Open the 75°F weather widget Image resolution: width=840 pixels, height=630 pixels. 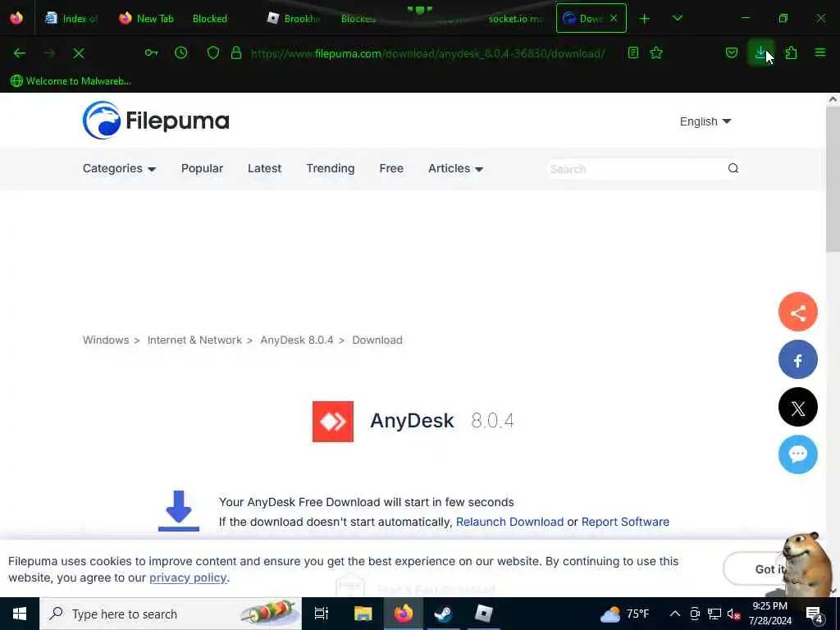625,614
